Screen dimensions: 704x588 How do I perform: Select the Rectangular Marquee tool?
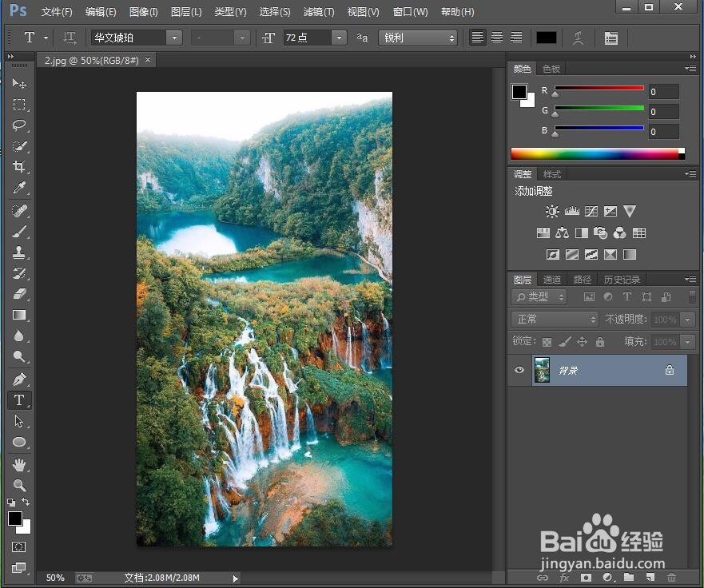(19, 104)
